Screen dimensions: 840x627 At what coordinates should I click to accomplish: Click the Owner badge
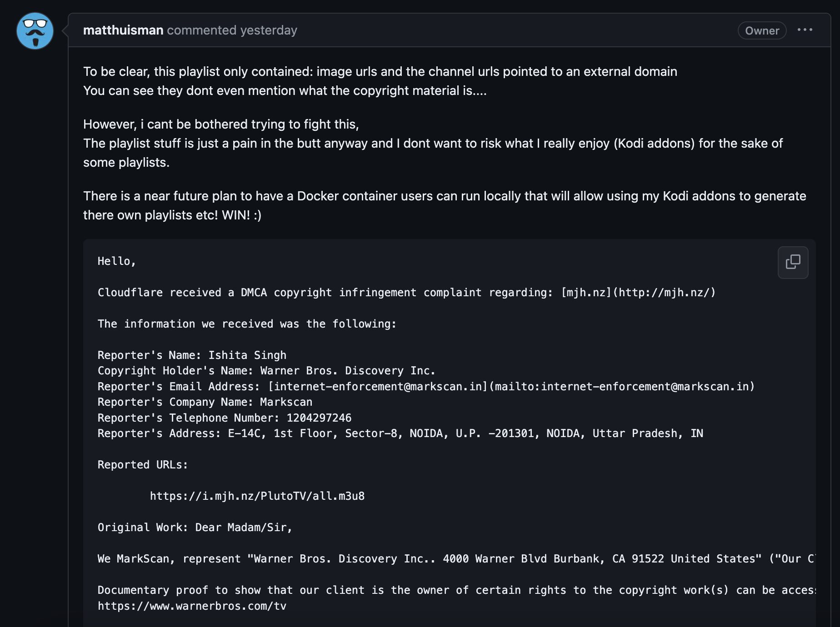click(x=762, y=30)
